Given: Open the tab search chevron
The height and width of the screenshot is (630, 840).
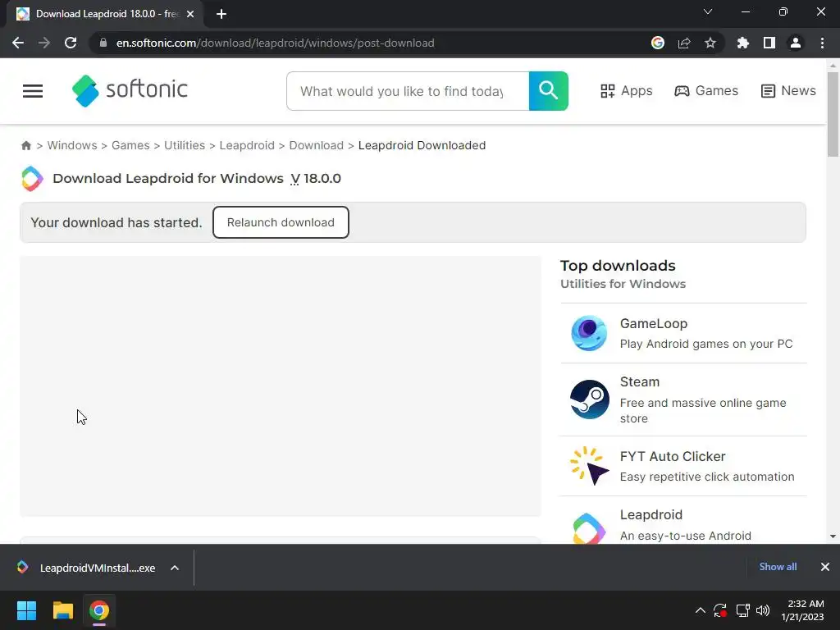Looking at the screenshot, I should pos(708,11).
